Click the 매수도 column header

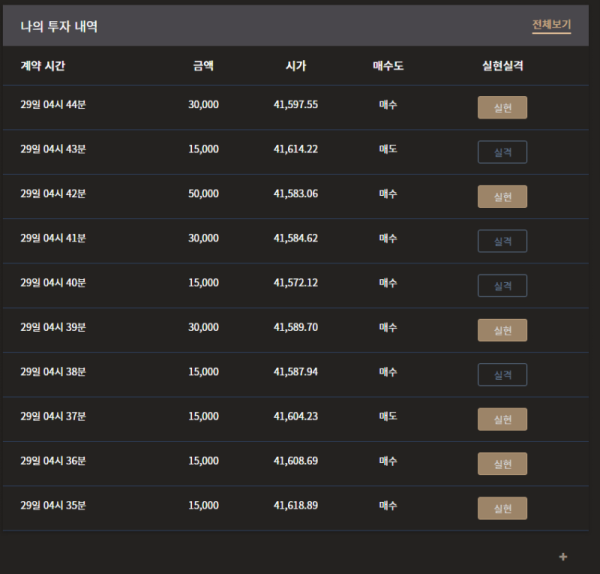click(388, 66)
